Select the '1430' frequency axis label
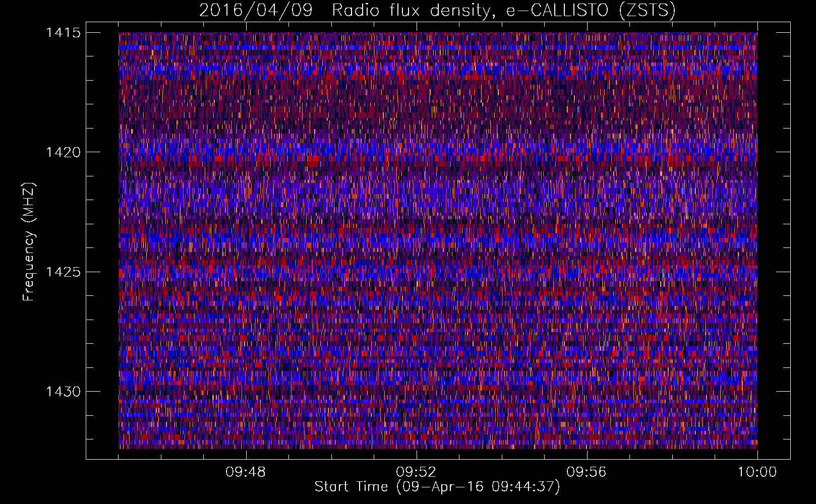Viewport: 816px width, 504px height. click(x=63, y=392)
